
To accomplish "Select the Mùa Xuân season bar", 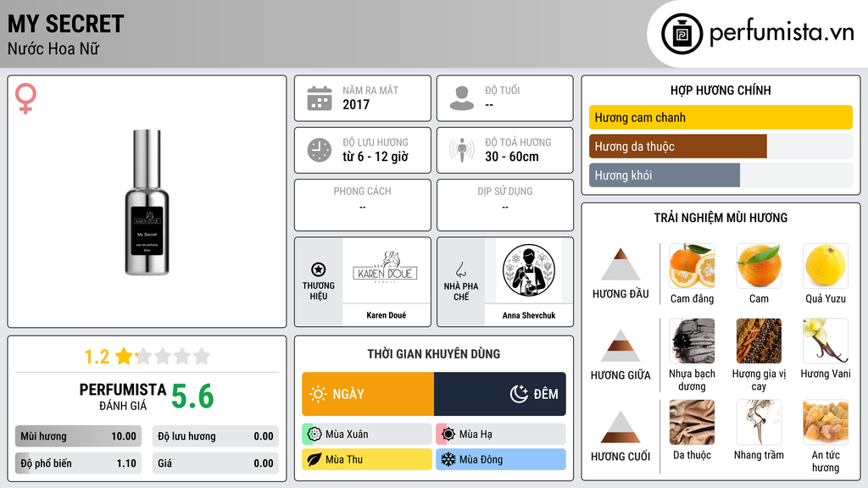I will pyautogui.click(x=367, y=434).
